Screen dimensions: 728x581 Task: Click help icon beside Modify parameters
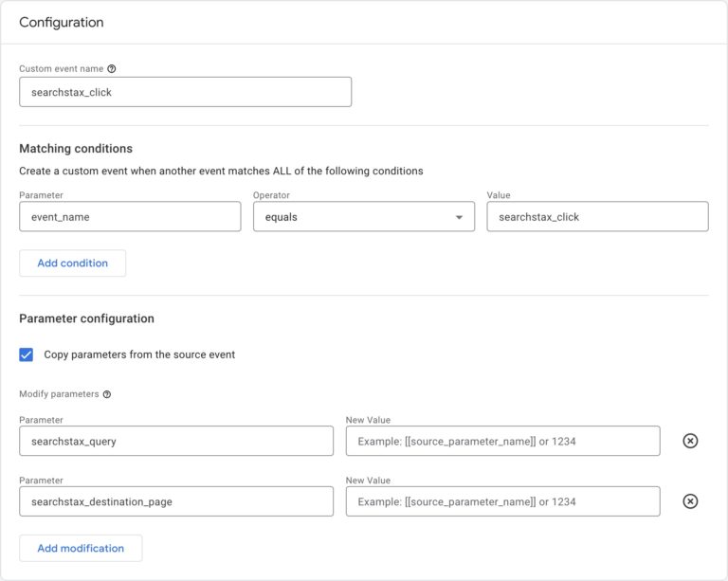107,394
